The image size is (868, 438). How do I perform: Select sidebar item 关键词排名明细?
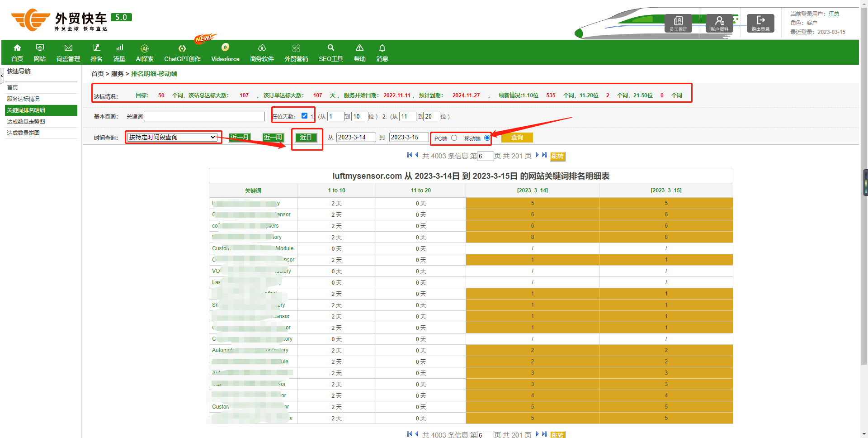41,110
